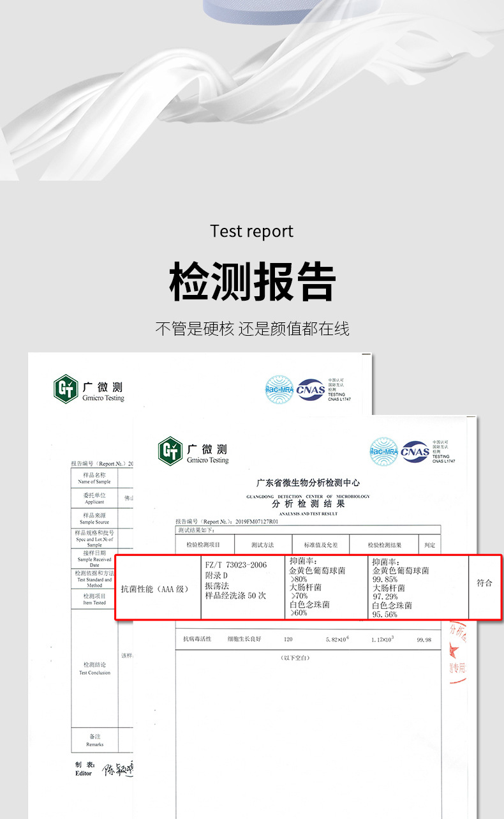Click the large '检测报告' title
The width and height of the screenshot is (504, 819).
pyautogui.click(x=252, y=282)
